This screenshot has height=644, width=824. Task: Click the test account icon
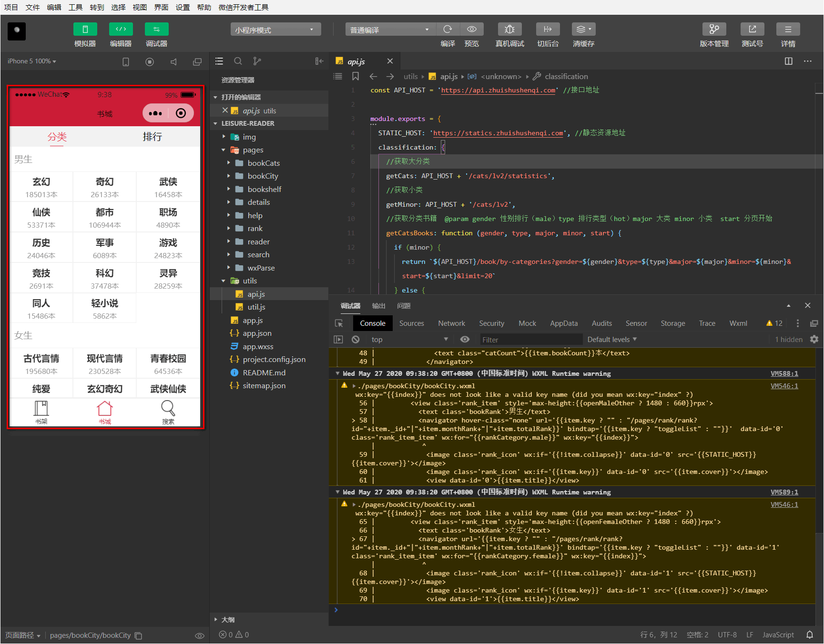tap(752, 29)
